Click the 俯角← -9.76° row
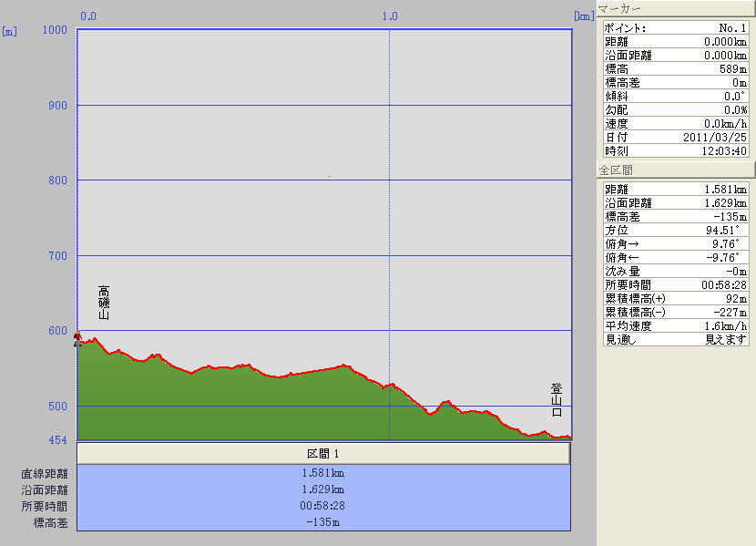Viewport: 756px width, 546px height. [x=676, y=258]
